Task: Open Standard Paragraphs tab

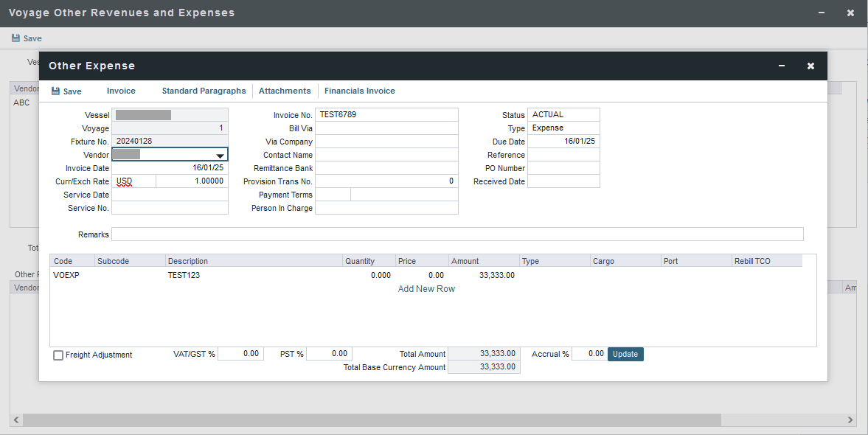Action: click(x=204, y=91)
